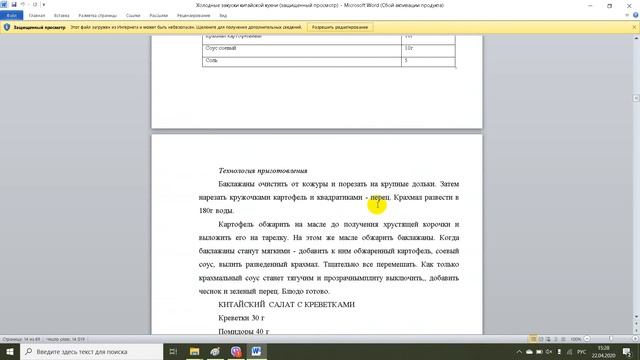Click the vertical scrollbar up arrow
The image size is (640, 360).
point(636,38)
